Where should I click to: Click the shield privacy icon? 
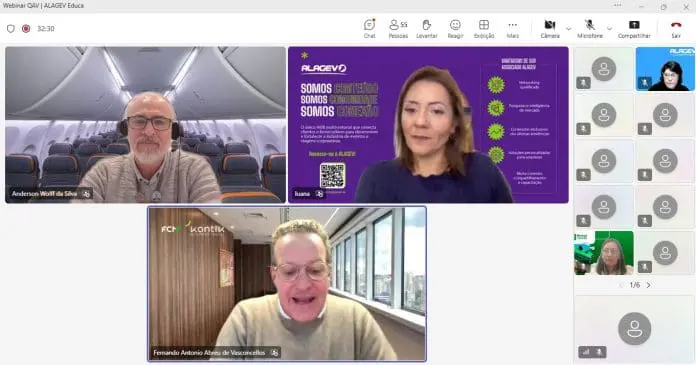pos(11,28)
